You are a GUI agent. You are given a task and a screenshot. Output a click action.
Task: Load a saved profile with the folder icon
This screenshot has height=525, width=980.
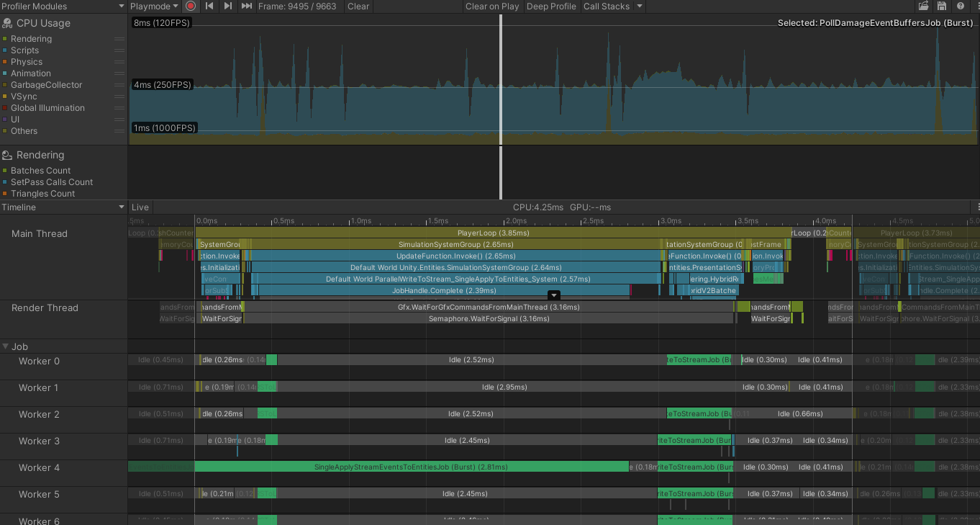923,6
